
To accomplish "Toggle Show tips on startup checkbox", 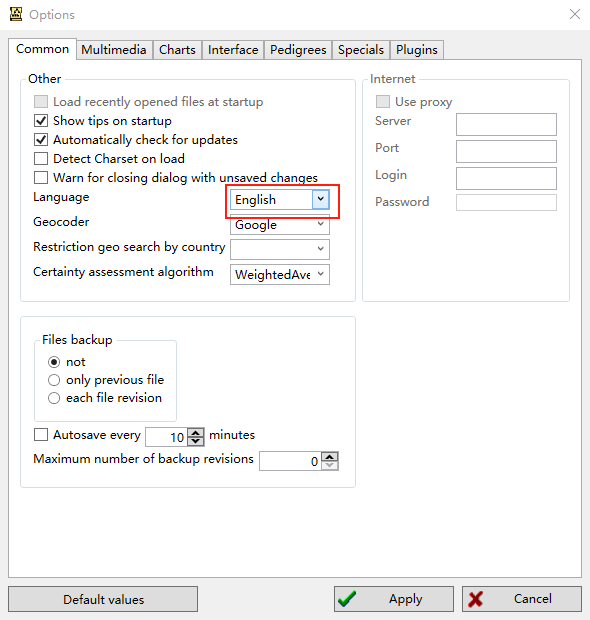I will pyautogui.click(x=41, y=121).
